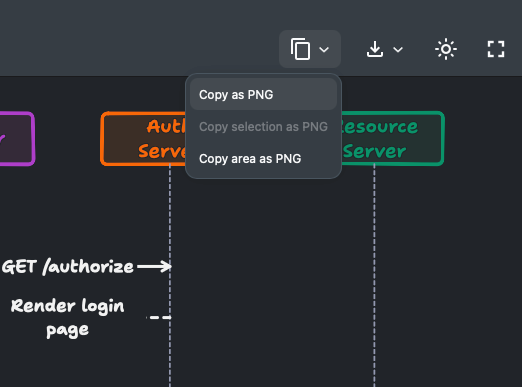Click the download icon

click(x=375, y=49)
